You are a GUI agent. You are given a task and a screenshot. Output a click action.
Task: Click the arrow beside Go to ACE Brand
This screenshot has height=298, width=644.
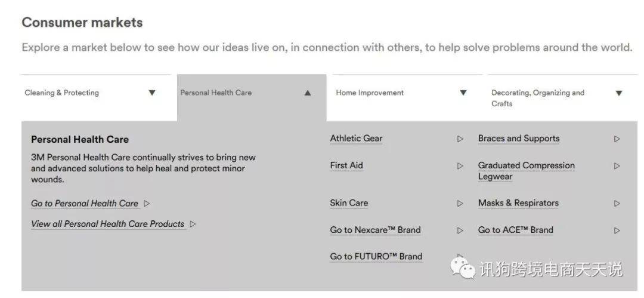617,231
